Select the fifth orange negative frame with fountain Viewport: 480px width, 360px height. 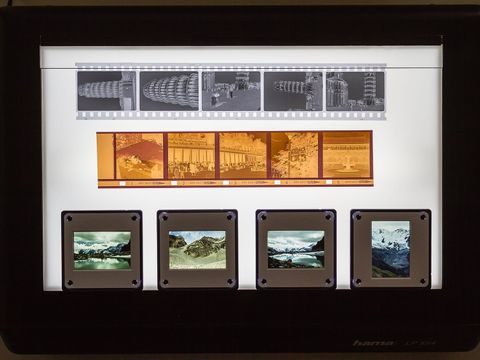(x=347, y=156)
